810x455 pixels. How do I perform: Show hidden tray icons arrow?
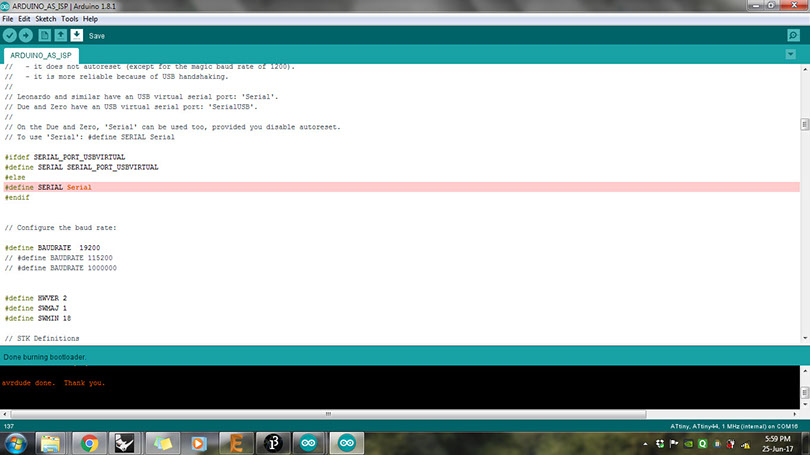(x=645, y=444)
